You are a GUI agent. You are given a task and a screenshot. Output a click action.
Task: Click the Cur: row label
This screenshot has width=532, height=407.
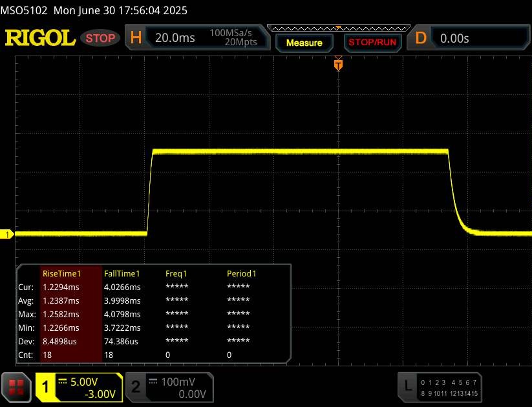pyautogui.click(x=26, y=287)
